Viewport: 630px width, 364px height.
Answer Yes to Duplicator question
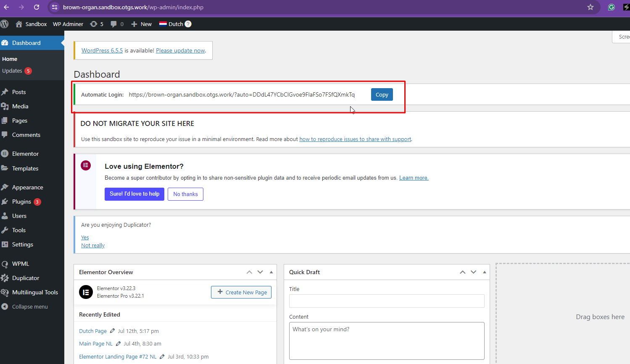point(85,238)
